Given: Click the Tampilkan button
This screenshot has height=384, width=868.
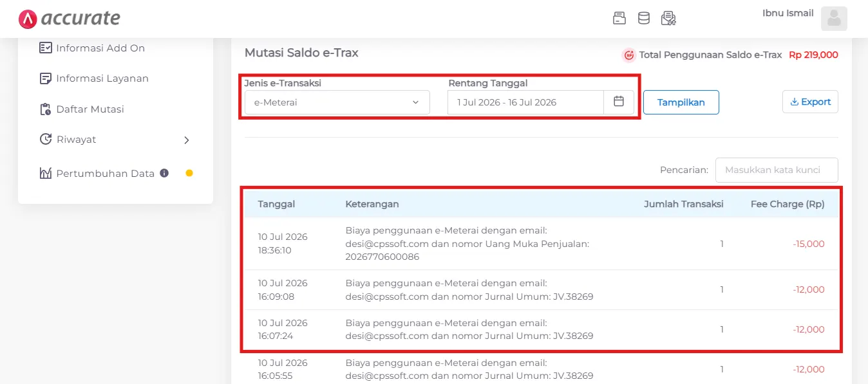Looking at the screenshot, I should (681, 102).
